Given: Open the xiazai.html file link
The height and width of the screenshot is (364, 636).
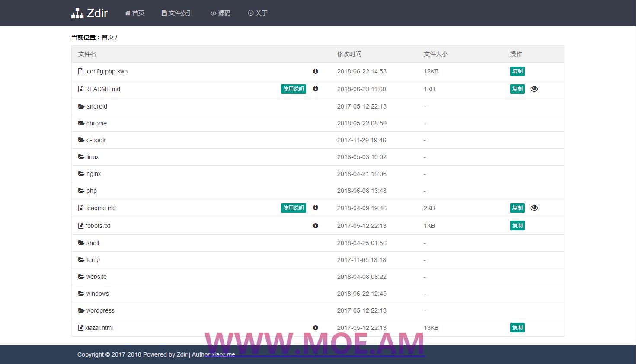Looking at the screenshot, I should tap(99, 328).
